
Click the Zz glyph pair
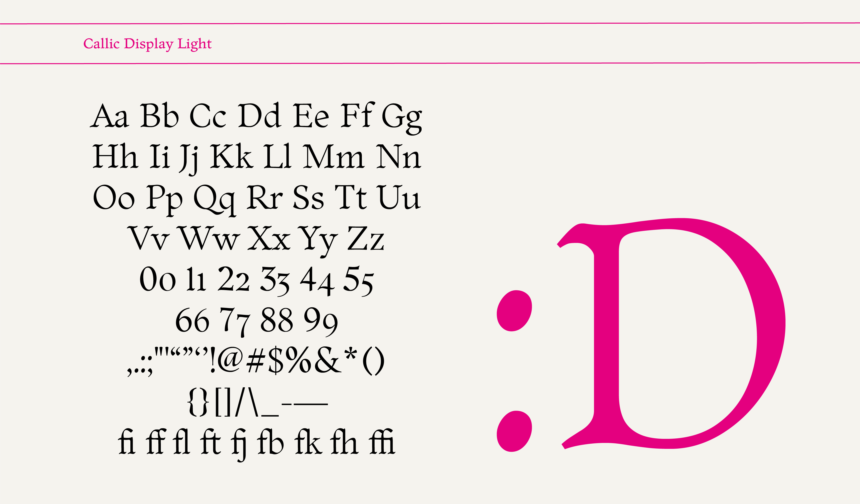pyautogui.click(x=365, y=238)
